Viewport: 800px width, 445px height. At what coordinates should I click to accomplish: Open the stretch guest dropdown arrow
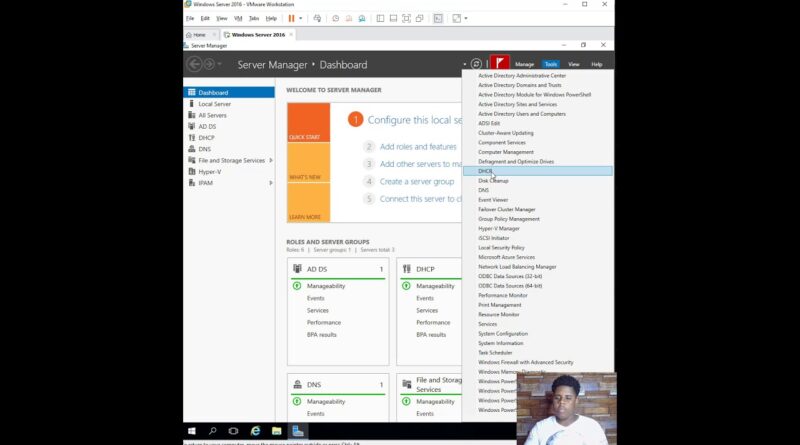tap(466, 18)
